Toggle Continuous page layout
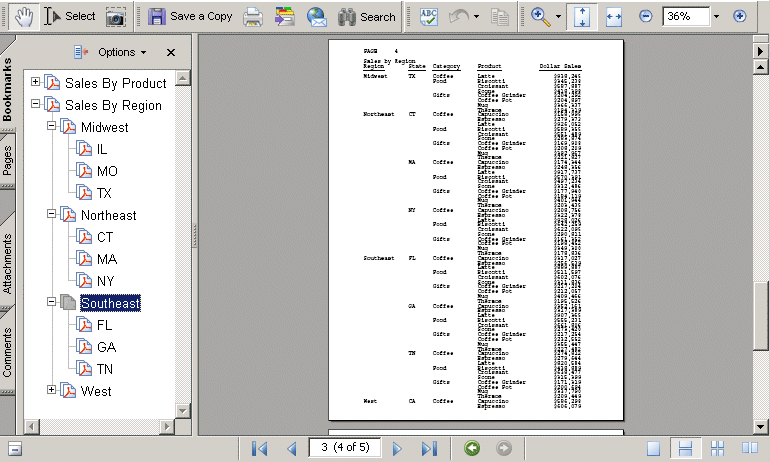The height and width of the screenshot is (462, 770). coord(686,449)
